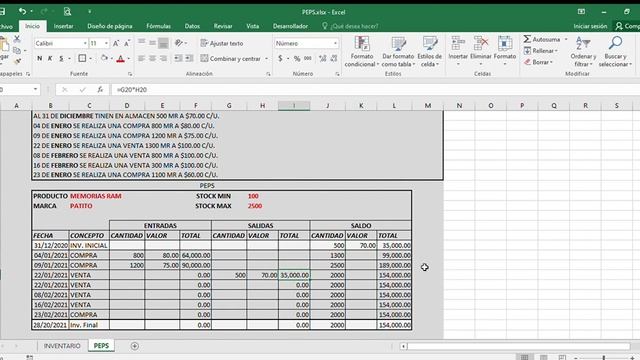Screen dimensions: 640x360
Task: Open the Inicio ribbon tab
Action: tap(32, 26)
